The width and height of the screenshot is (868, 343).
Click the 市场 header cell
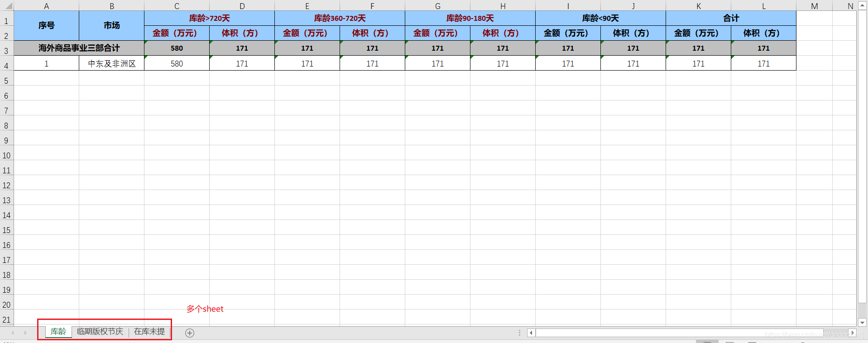tap(112, 25)
